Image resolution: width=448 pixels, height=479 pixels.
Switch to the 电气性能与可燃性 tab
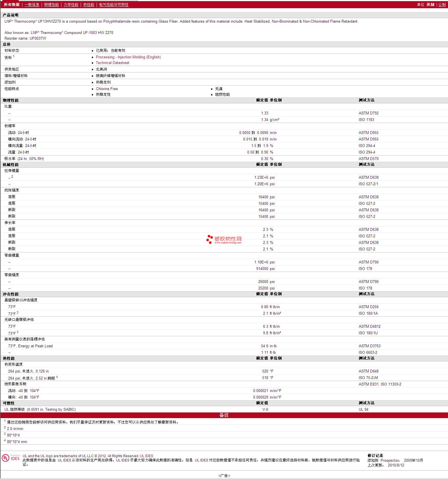[x=114, y=5]
